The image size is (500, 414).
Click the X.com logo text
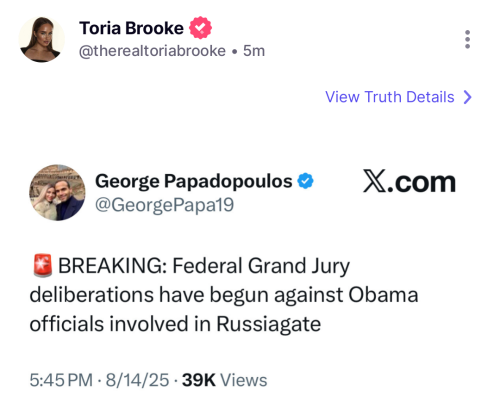409,182
